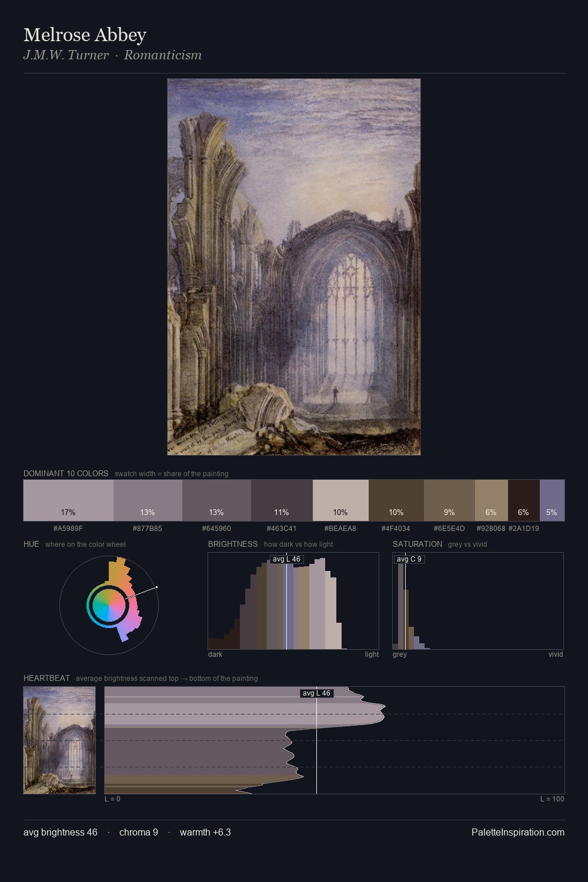588x882 pixels.
Task: Click the hex label '#BEAEA8'
Action: (x=340, y=528)
